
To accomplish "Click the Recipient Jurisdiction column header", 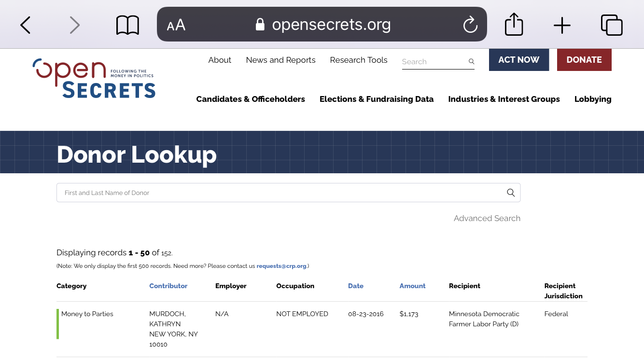I will click(563, 291).
